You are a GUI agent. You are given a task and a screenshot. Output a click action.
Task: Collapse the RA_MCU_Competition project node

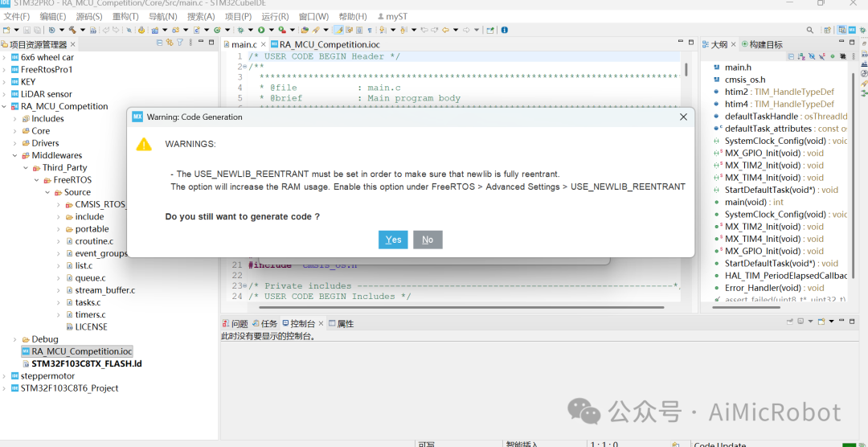[x=5, y=106]
